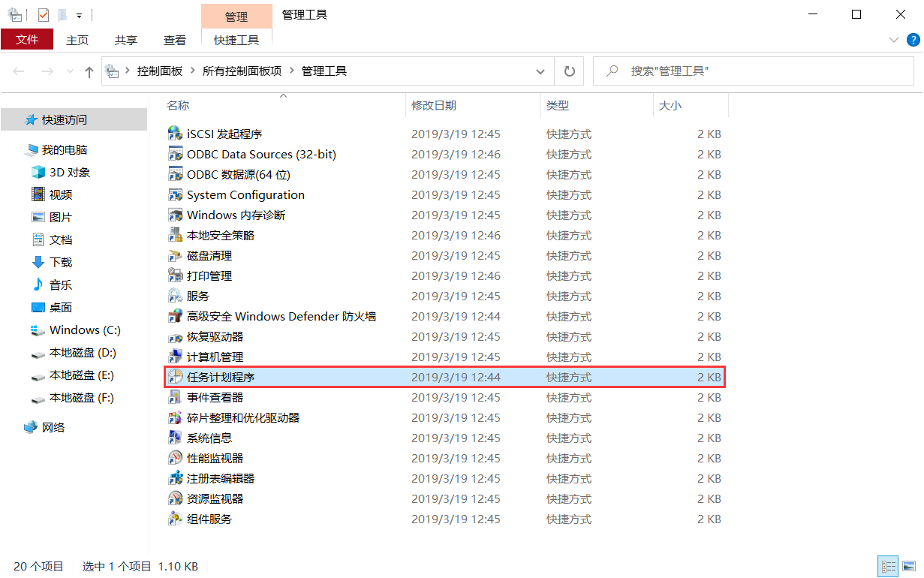Screen dimensions: 924x578
Task: Toggle details view in the status bar
Action: pyautogui.click(x=889, y=566)
